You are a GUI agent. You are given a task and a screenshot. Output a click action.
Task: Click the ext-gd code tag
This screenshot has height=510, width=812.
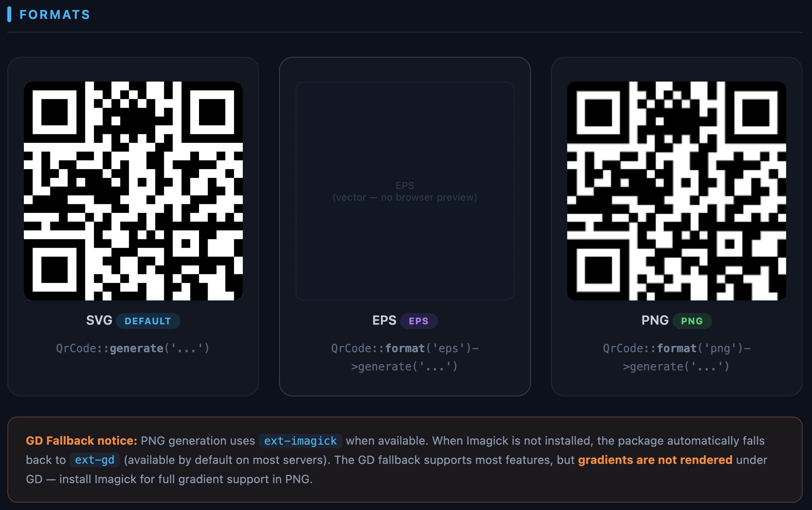point(95,460)
